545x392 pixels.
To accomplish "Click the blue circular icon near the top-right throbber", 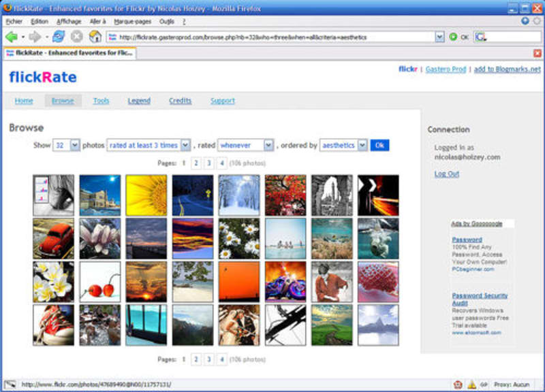I will (525, 21).
